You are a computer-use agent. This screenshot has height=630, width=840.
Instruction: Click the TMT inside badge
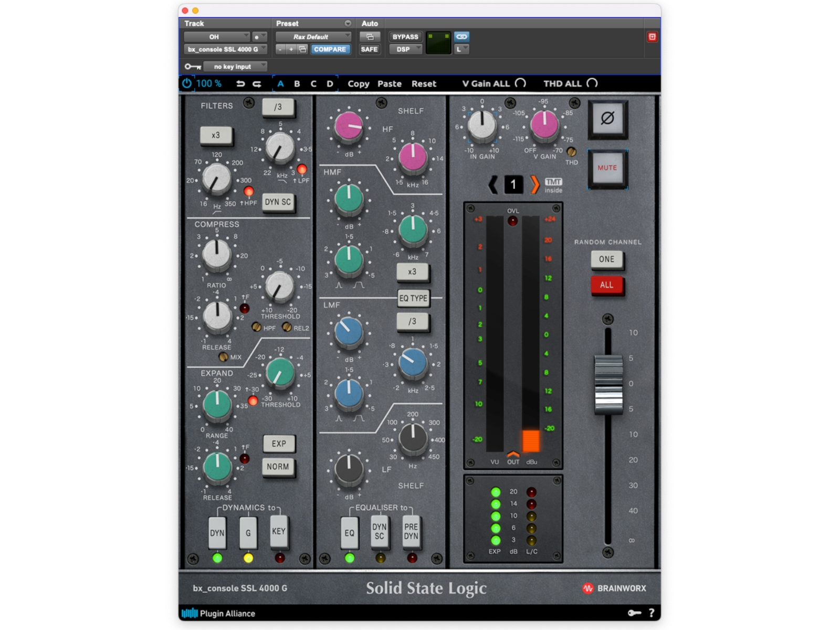coord(553,185)
